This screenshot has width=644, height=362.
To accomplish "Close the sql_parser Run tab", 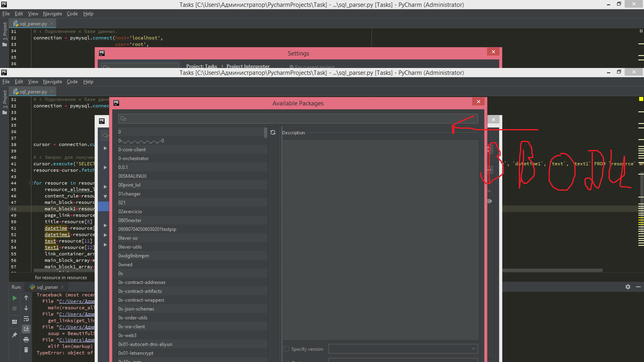I will (x=62, y=287).
